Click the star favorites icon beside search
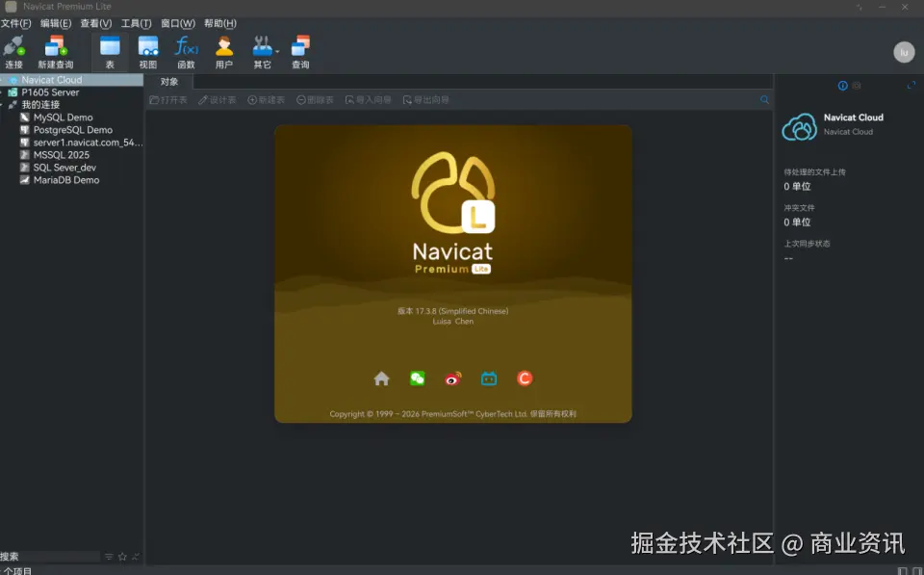 pyautogui.click(x=122, y=556)
